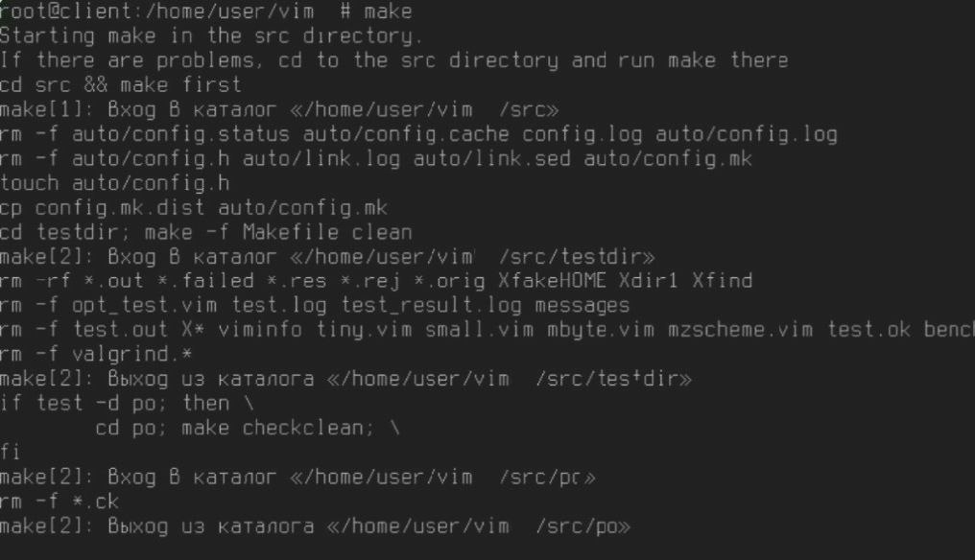Click the 'if test -d po; then' line
The image size is (975, 560).
click(127, 404)
